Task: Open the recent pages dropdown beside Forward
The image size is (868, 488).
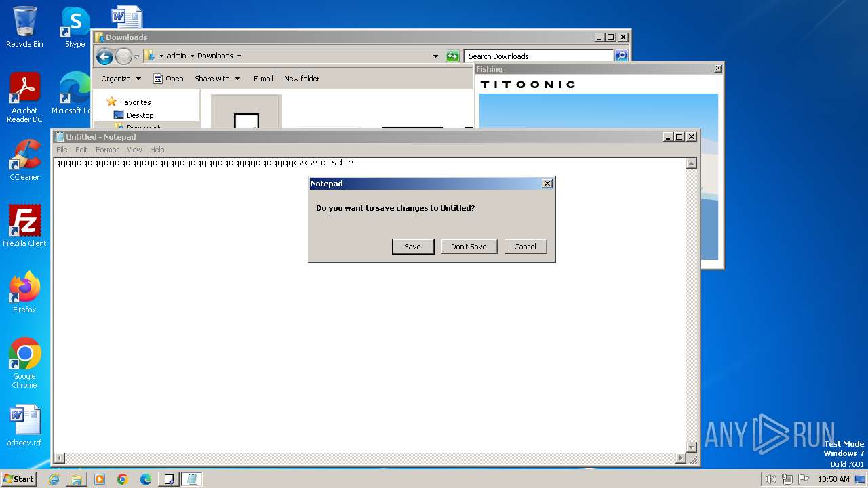Action: [136, 56]
